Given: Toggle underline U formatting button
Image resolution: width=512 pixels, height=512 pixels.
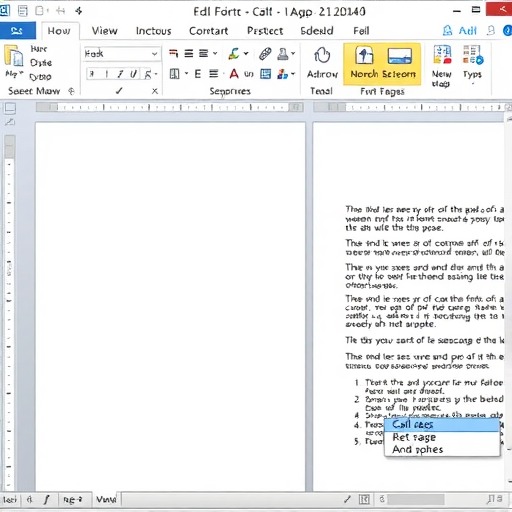Looking at the screenshot, I should (x=134, y=74).
